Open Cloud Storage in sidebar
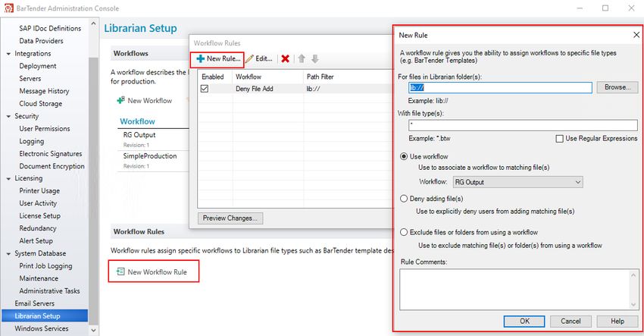The width and height of the screenshot is (644, 336). pos(41,104)
